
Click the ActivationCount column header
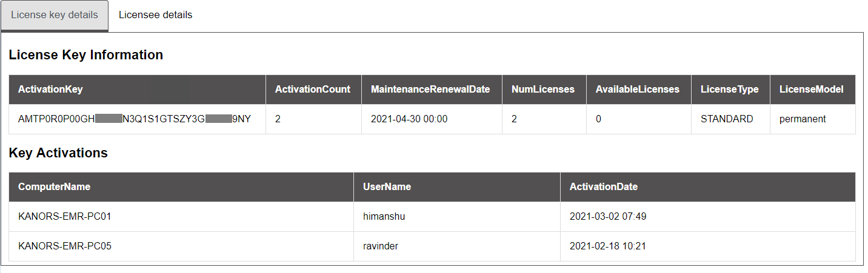pos(313,90)
